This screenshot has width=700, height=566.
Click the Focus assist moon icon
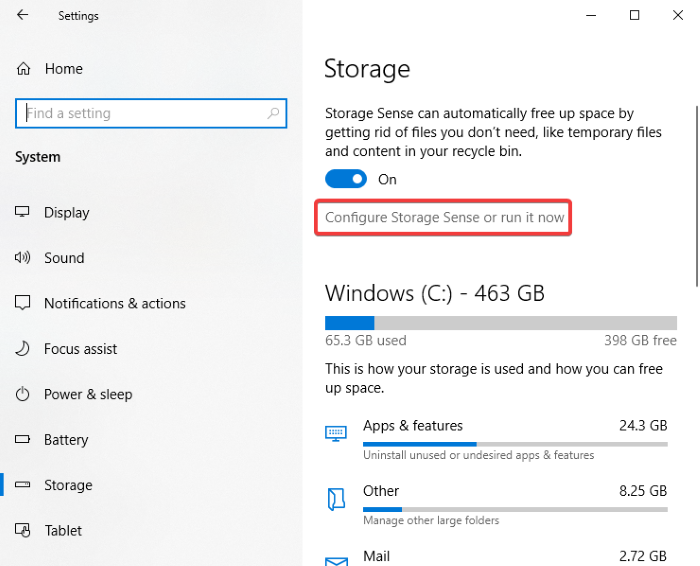tap(23, 349)
